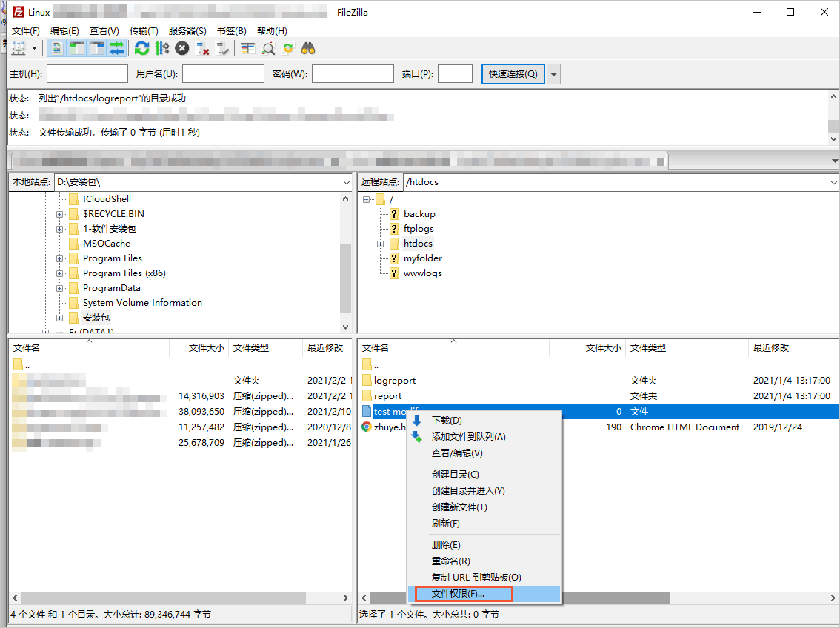Screen dimensions: 840x628
Task: Choose 重命名(R) menu entry
Action: (x=484, y=561)
